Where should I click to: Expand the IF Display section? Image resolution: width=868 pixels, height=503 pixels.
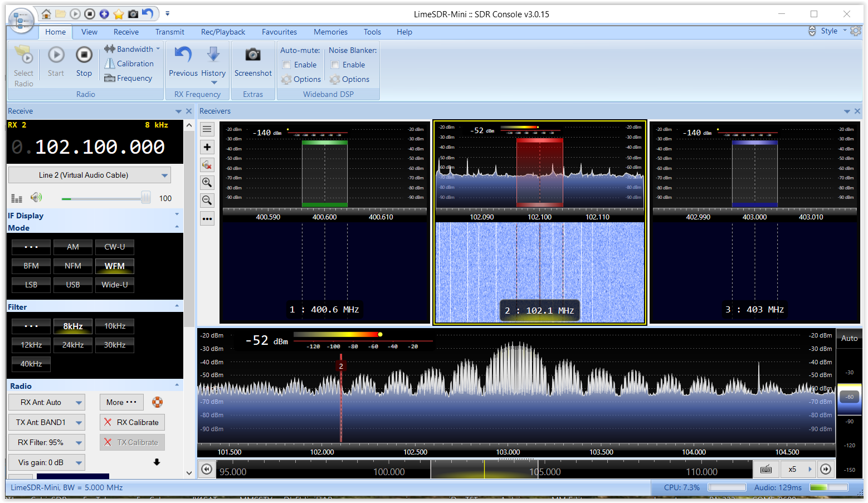(177, 214)
